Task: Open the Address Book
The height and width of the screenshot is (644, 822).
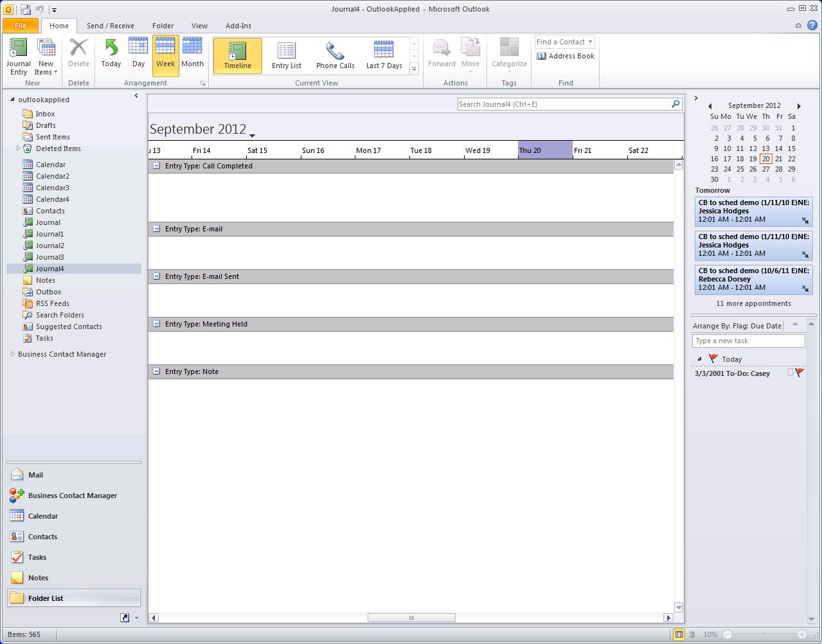Action: click(566, 56)
